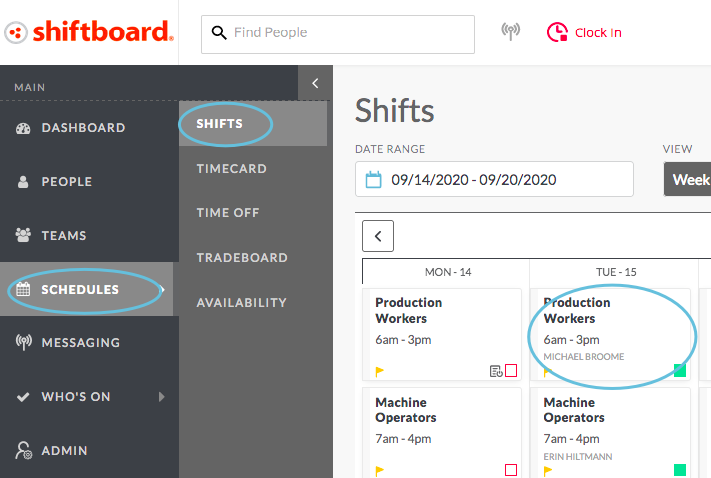Viewport: 711px width, 478px height.
Task: Click the Teams group icon
Action: pos(23,235)
